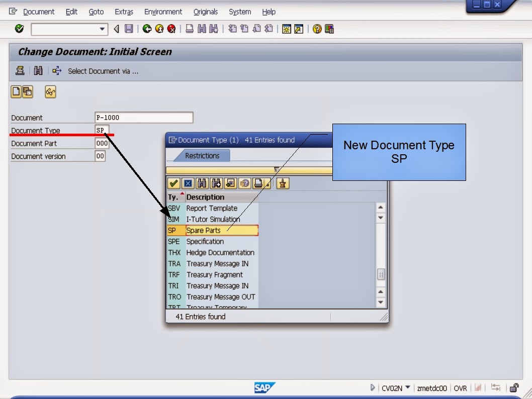Open the Print icon in the toolbar
Screen dimensions: 532x399
pos(189,29)
